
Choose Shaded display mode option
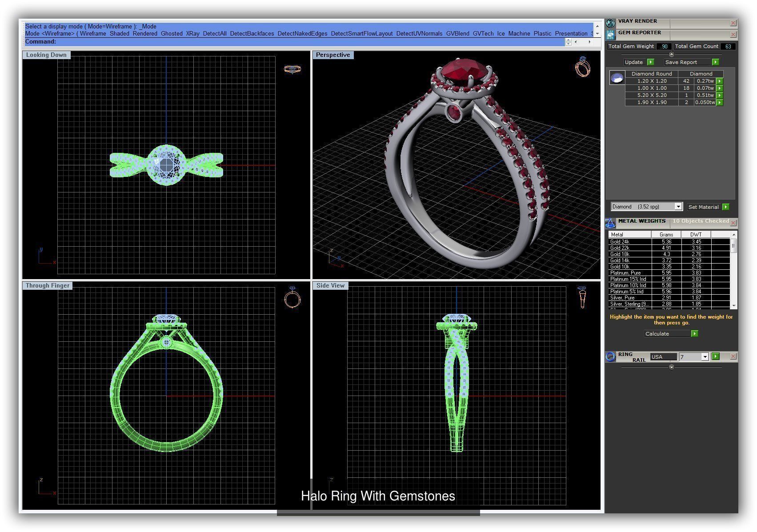[x=120, y=34]
